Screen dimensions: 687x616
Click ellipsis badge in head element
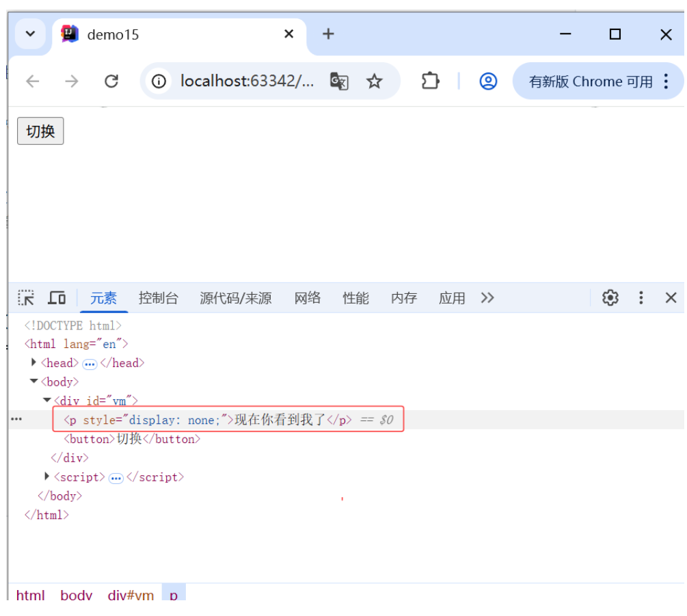[x=90, y=364]
